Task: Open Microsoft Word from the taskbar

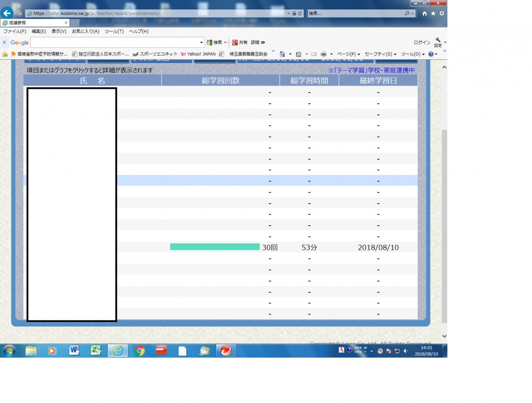Action: [x=74, y=351]
